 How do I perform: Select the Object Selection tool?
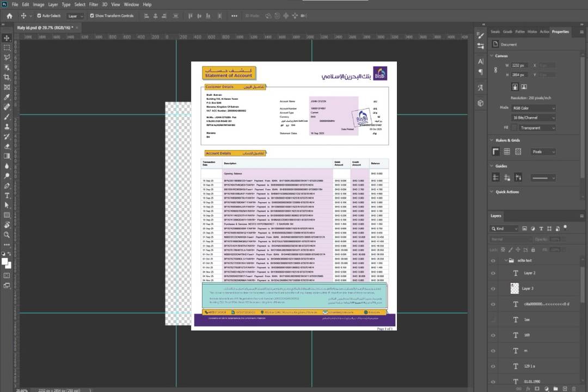[7, 67]
